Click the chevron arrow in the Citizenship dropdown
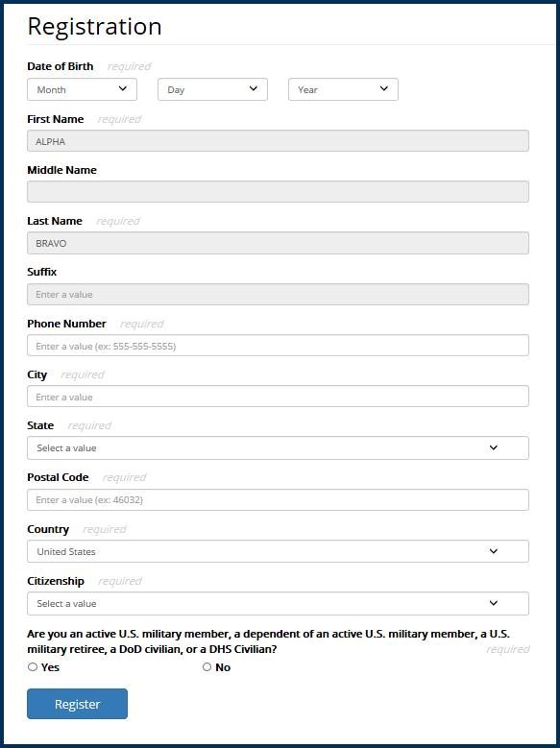 [x=494, y=603]
